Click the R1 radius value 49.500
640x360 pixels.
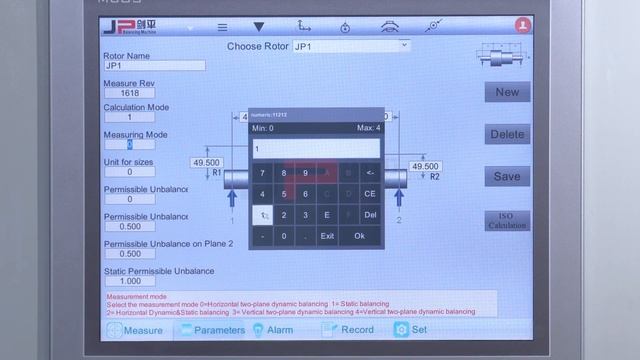[x=207, y=162]
